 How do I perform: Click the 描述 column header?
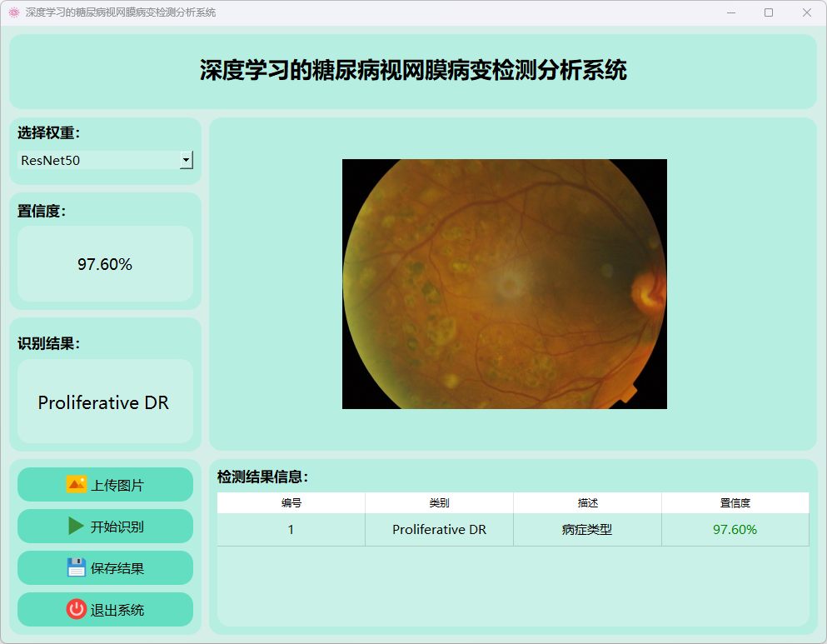[x=587, y=502]
